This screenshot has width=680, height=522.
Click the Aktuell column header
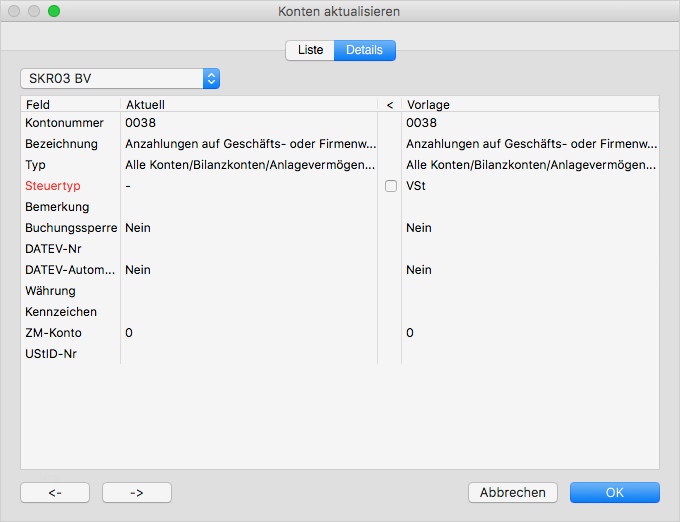tap(248, 104)
